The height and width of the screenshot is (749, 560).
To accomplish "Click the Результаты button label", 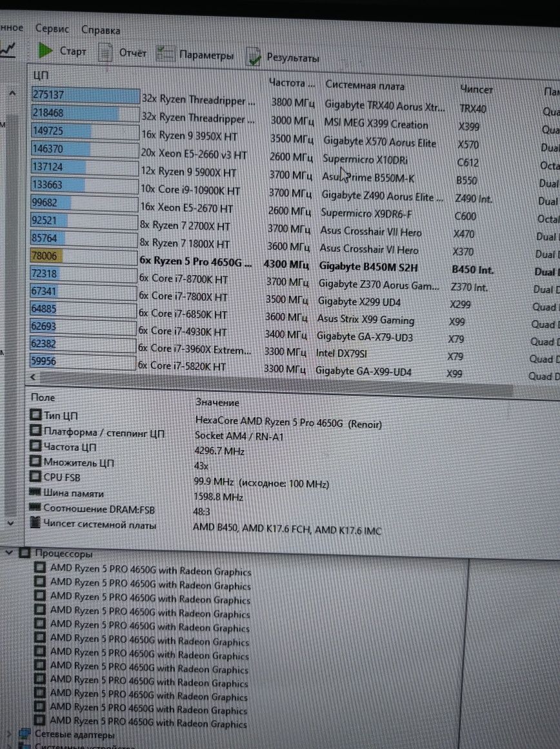I will [x=293, y=58].
